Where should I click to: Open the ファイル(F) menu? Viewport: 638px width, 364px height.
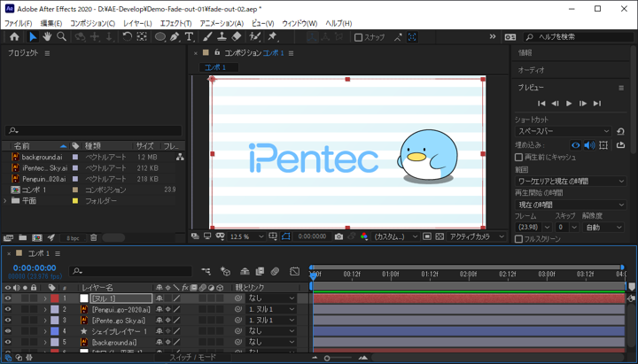[18, 23]
